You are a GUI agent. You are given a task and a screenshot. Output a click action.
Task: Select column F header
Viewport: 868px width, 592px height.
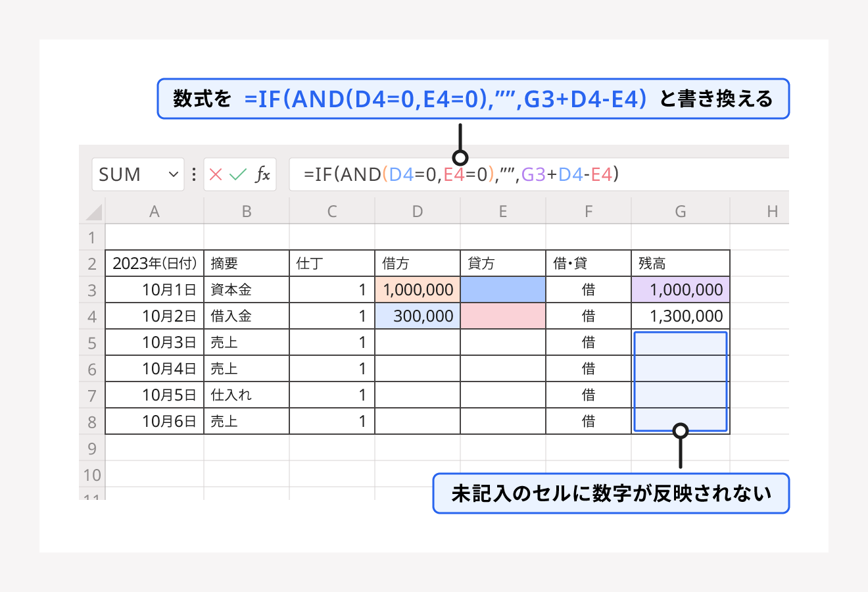point(589,211)
